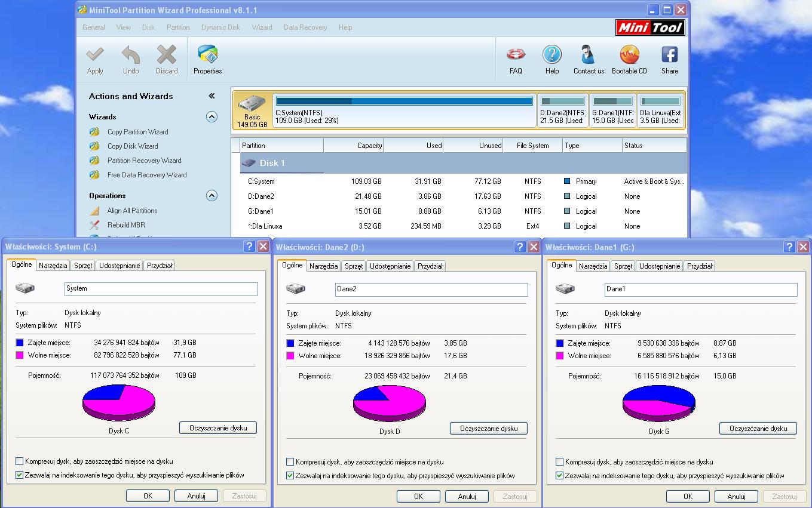Click Oczyszczanie dysku in Dane1 (G:) dialog
Screen dimensions: 812x508
pyautogui.click(x=758, y=428)
